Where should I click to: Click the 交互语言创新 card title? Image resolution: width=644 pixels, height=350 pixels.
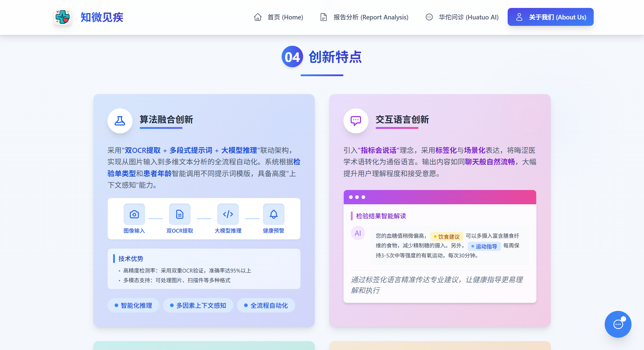402,119
